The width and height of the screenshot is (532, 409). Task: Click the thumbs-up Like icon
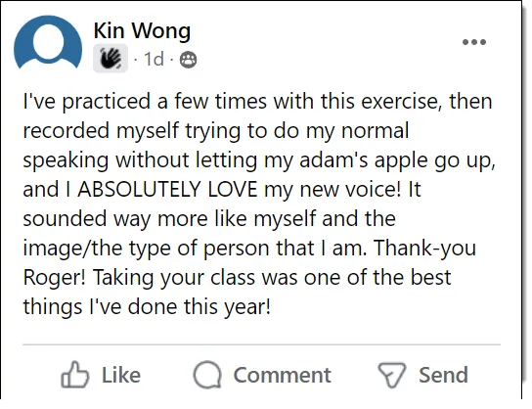[74, 375]
